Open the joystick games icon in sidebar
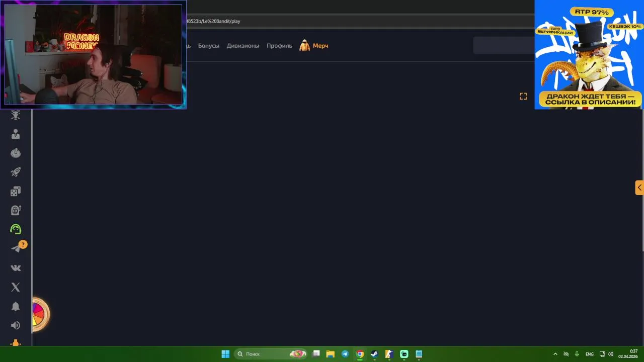This screenshot has width=644, height=362. [x=16, y=153]
